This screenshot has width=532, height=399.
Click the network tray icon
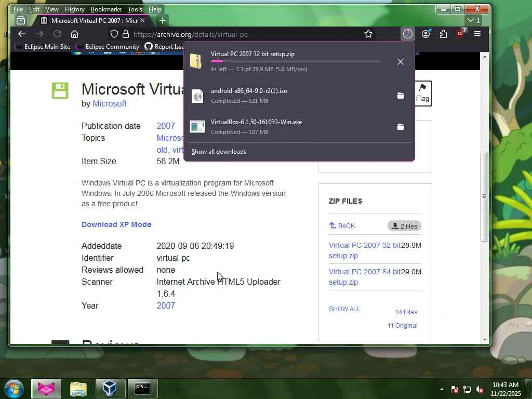pos(467,390)
